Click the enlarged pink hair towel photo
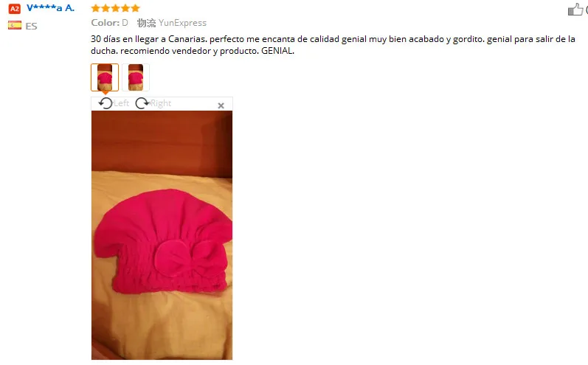Screen dimensions: 588x365 click(x=162, y=235)
